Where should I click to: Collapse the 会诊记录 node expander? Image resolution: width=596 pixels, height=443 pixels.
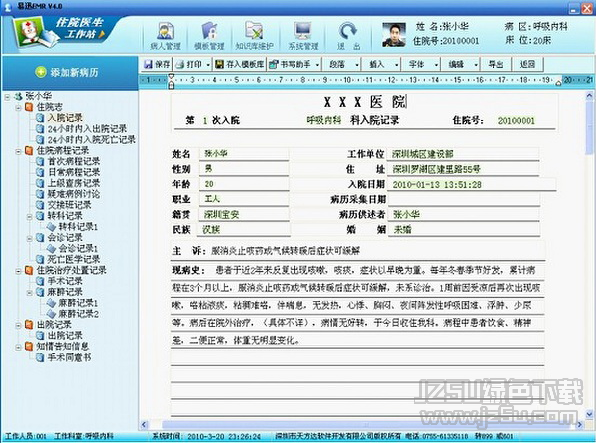30,238
